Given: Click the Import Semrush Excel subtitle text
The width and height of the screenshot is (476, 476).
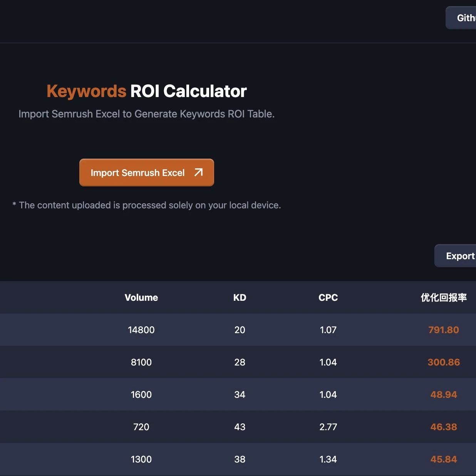Looking at the screenshot, I should click(146, 114).
